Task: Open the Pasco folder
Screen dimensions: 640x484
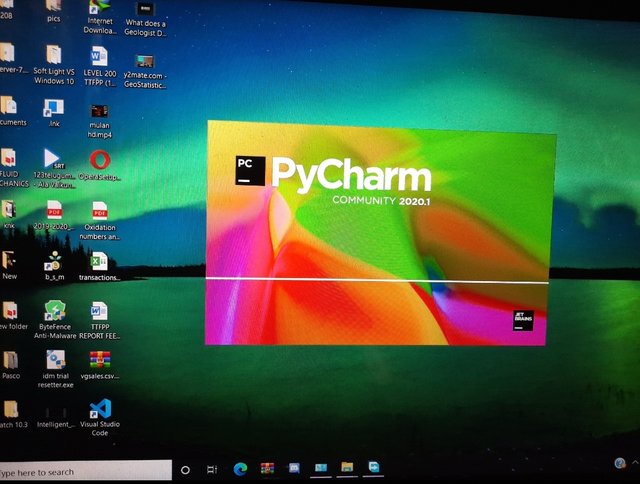Action: click(11, 365)
